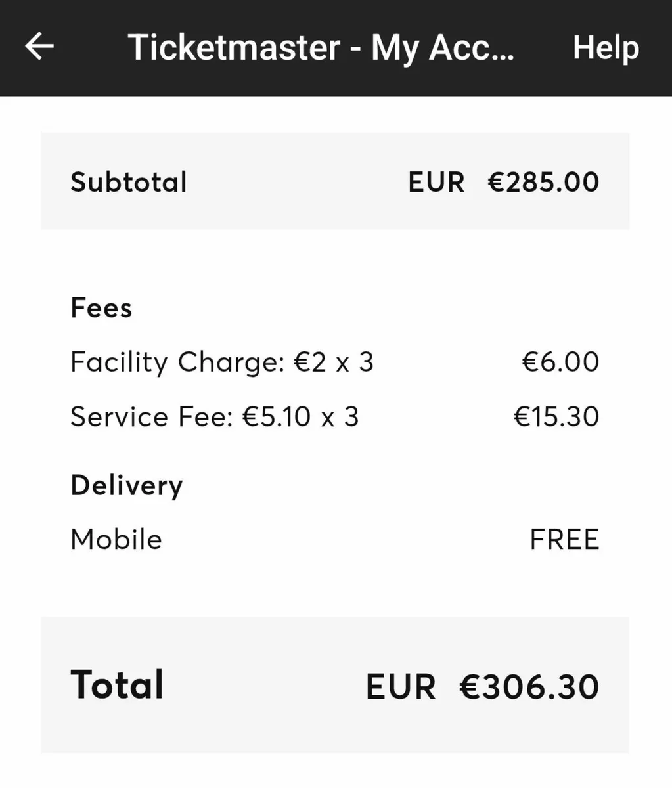Select the Fees heading
Image resolution: width=672 pixels, height=788 pixels.
[x=101, y=308]
